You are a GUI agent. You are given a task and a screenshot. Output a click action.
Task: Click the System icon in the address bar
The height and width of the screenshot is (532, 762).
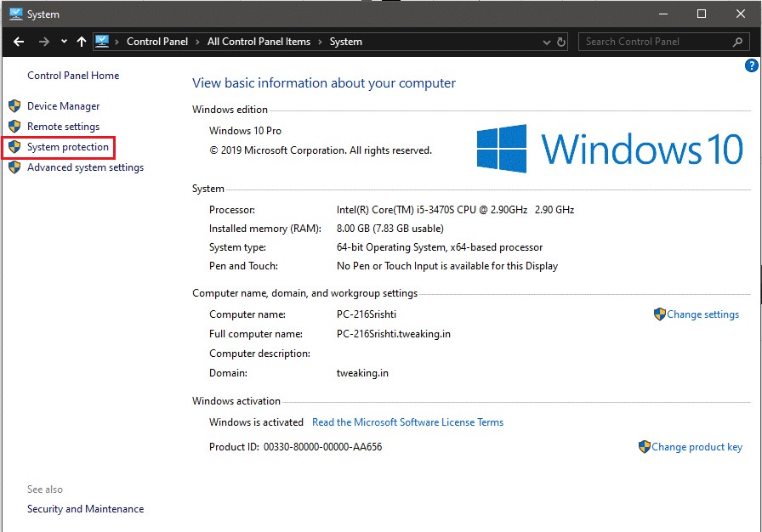(x=103, y=41)
